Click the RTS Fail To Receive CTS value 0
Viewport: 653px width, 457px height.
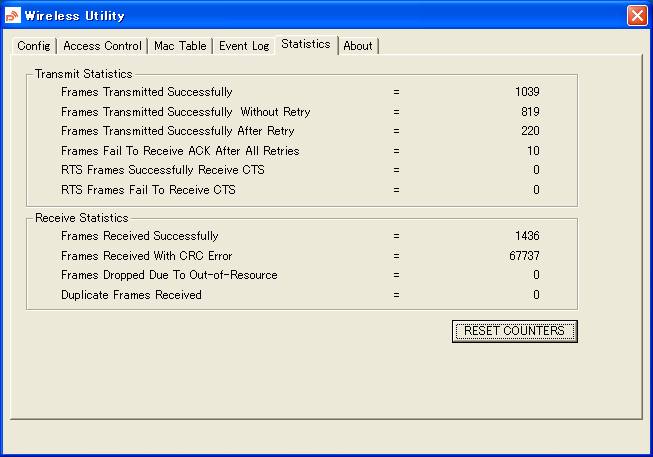point(536,190)
